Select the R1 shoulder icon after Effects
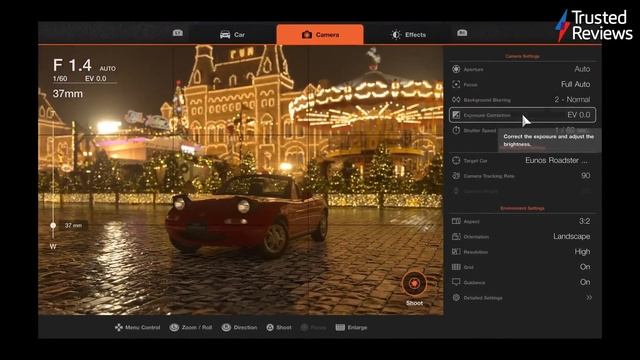The width and height of the screenshot is (640, 360). pyautogui.click(x=462, y=33)
